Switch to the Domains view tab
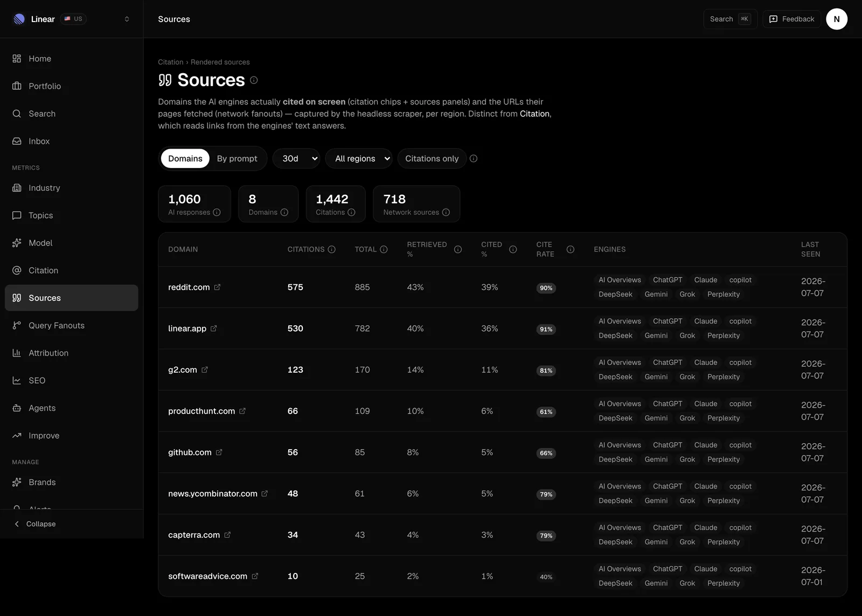 (x=185, y=158)
